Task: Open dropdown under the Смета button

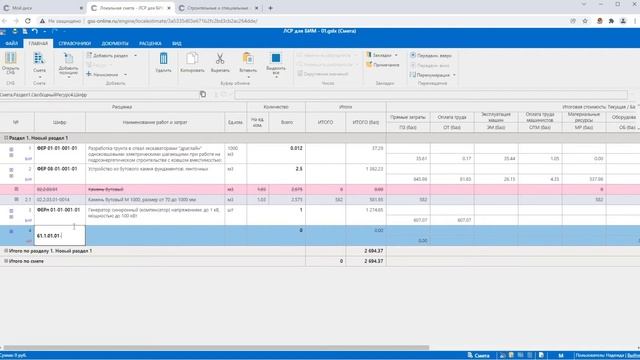Action: coord(39,77)
